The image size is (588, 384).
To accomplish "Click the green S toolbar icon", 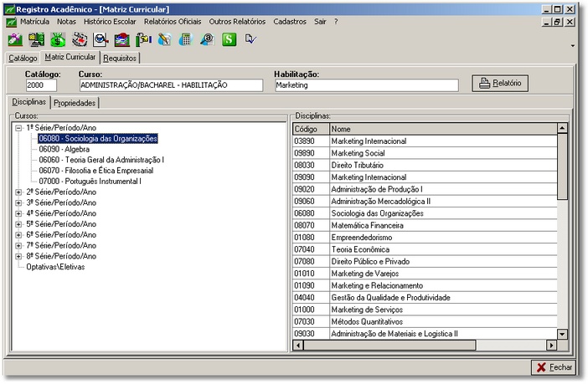I will 228,39.
